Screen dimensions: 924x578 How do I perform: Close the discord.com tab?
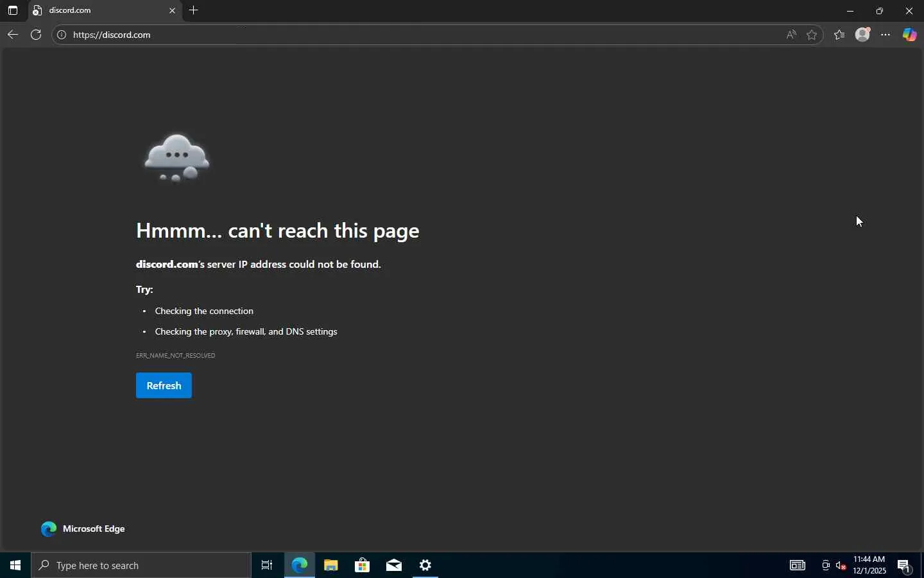tap(172, 11)
